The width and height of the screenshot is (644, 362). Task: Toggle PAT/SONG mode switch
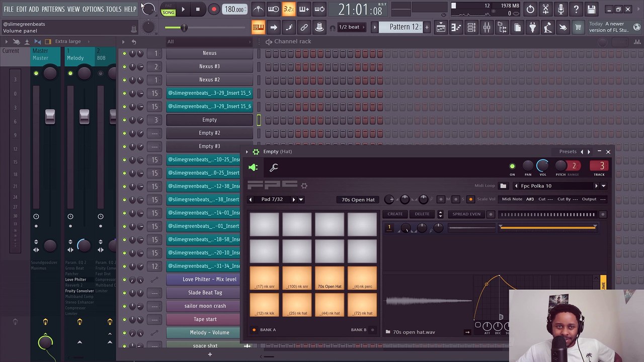click(169, 9)
